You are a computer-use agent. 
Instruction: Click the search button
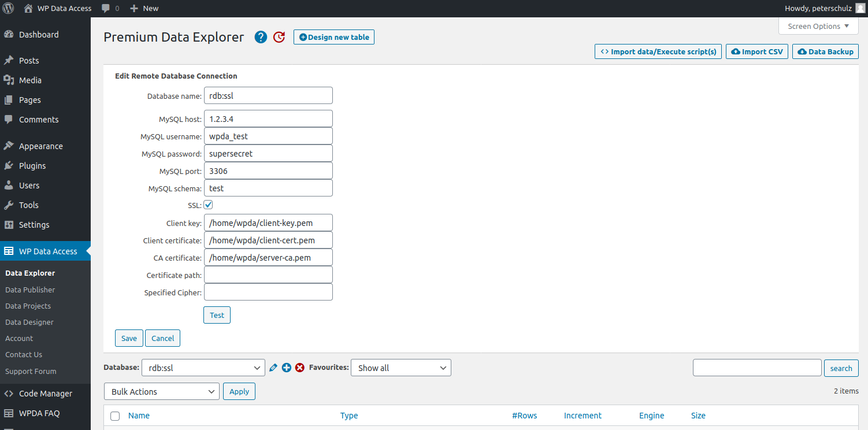(841, 368)
